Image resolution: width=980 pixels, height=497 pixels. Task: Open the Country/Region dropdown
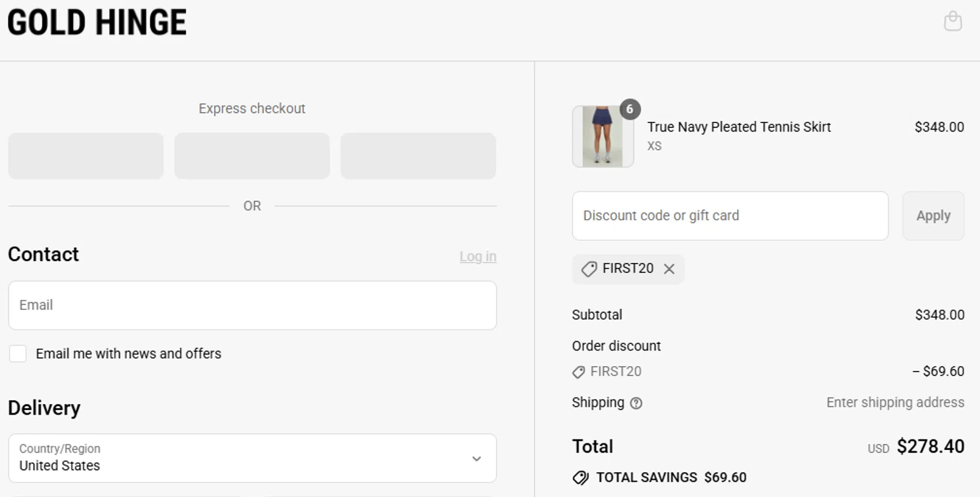pyautogui.click(x=252, y=458)
